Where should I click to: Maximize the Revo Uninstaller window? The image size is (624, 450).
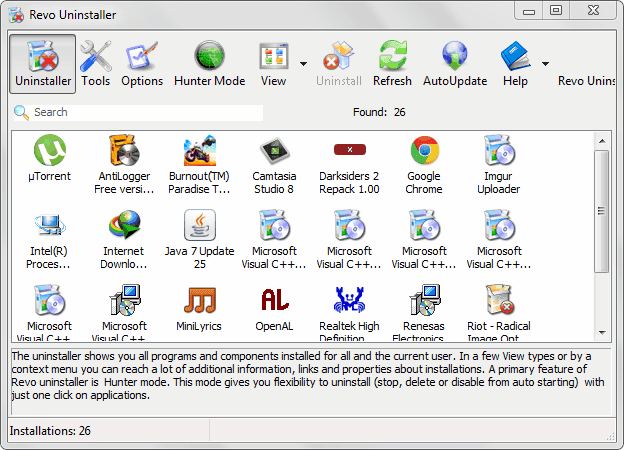[x=556, y=10]
